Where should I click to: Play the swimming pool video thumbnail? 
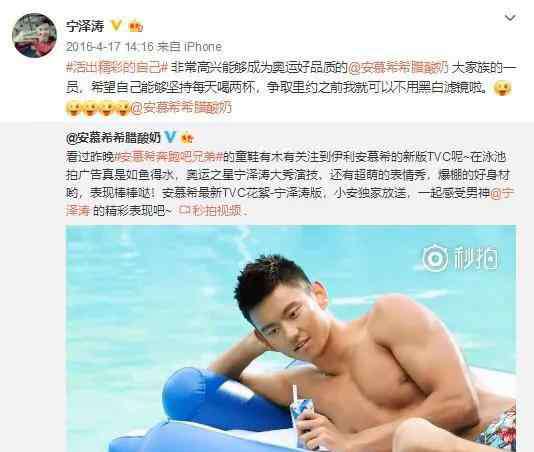291,338
